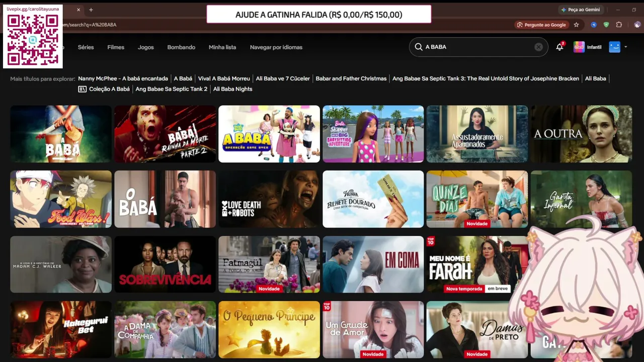Open A Babá: Rainha da Morte Parte 2

(165, 134)
